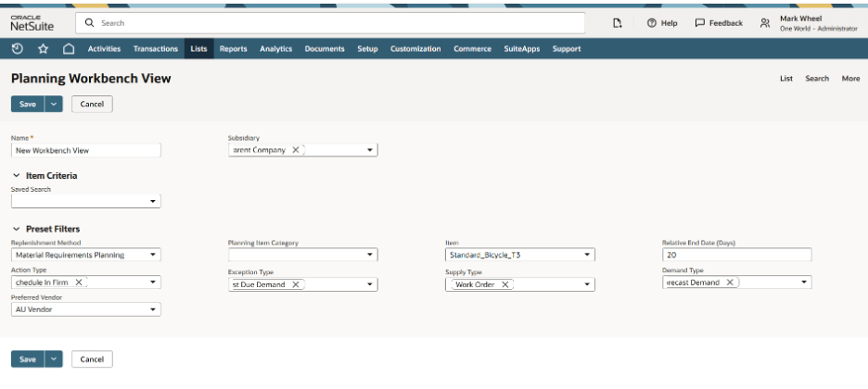Viewport: 868px width, 389px height.
Task: Click the search magnifier icon
Action: (x=89, y=23)
